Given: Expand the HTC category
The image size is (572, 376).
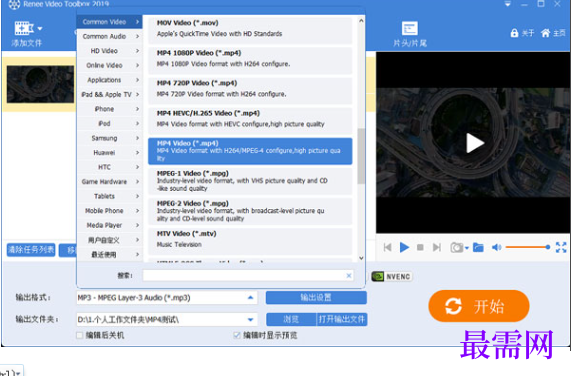Looking at the screenshot, I should pos(109,167).
